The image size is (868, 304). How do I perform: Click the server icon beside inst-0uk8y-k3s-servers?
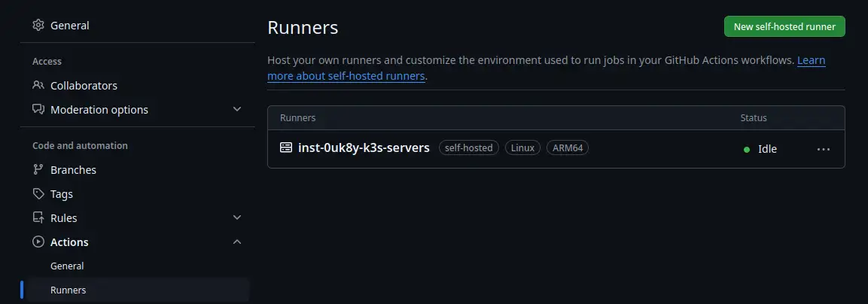click(x=285, y=147)
